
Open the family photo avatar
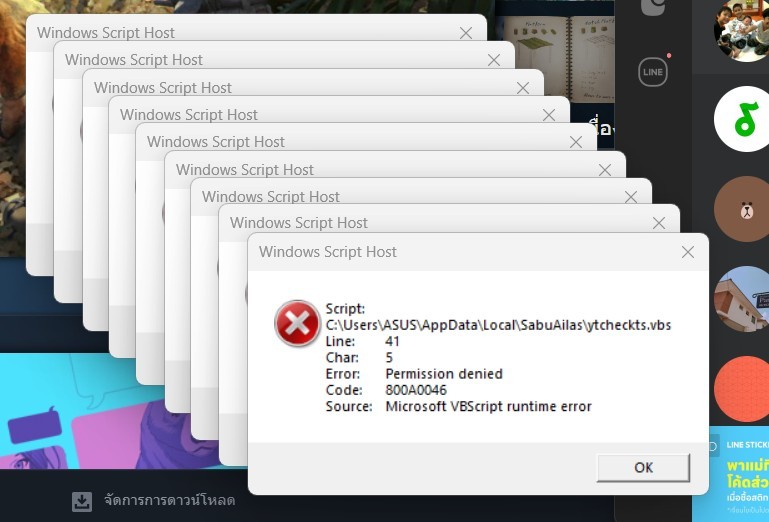tap(743, 30)
